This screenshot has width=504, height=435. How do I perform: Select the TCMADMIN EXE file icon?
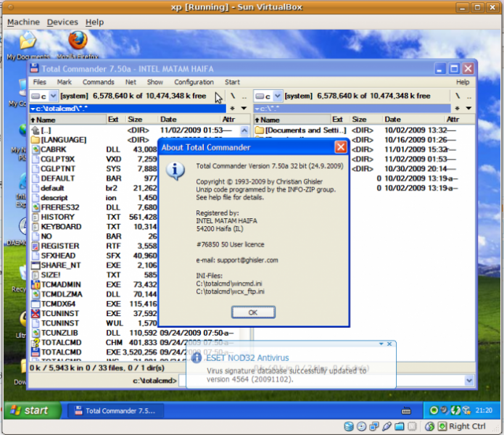coord(36,284)
